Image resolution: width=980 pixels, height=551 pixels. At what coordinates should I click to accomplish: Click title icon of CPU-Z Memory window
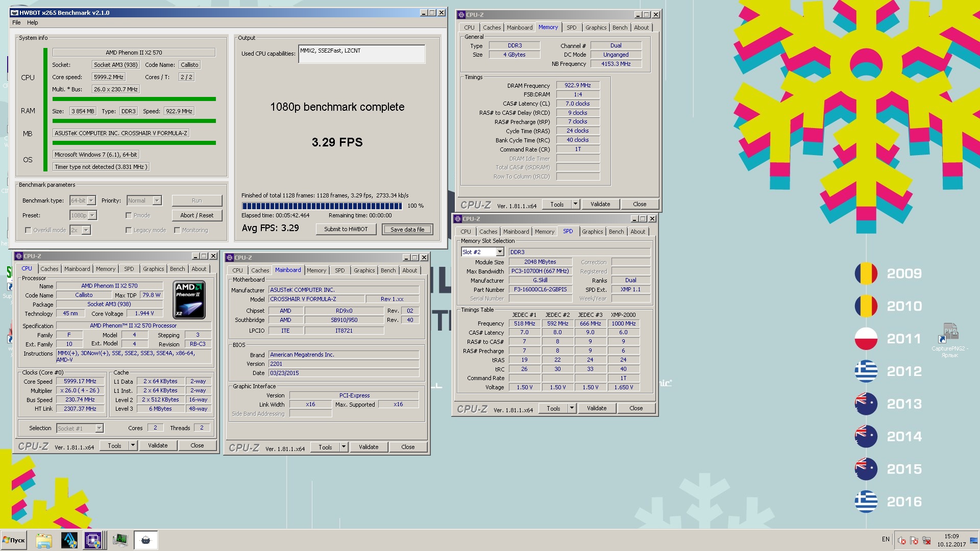[x=461, y=15]
